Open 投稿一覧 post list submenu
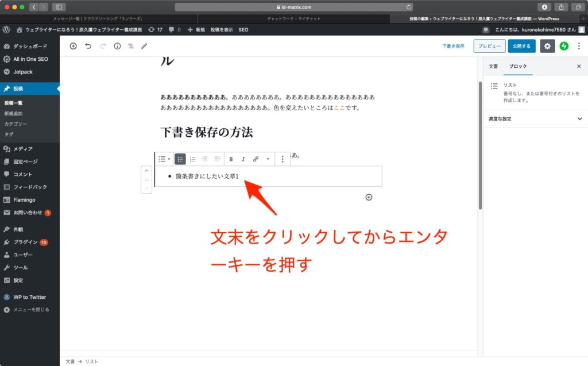 tap(14, 103)
